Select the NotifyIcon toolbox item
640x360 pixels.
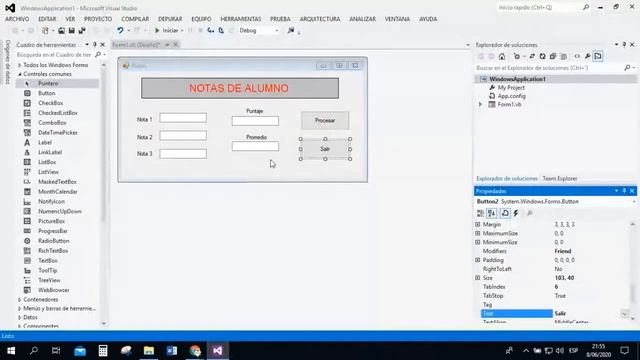click(51, 201)
